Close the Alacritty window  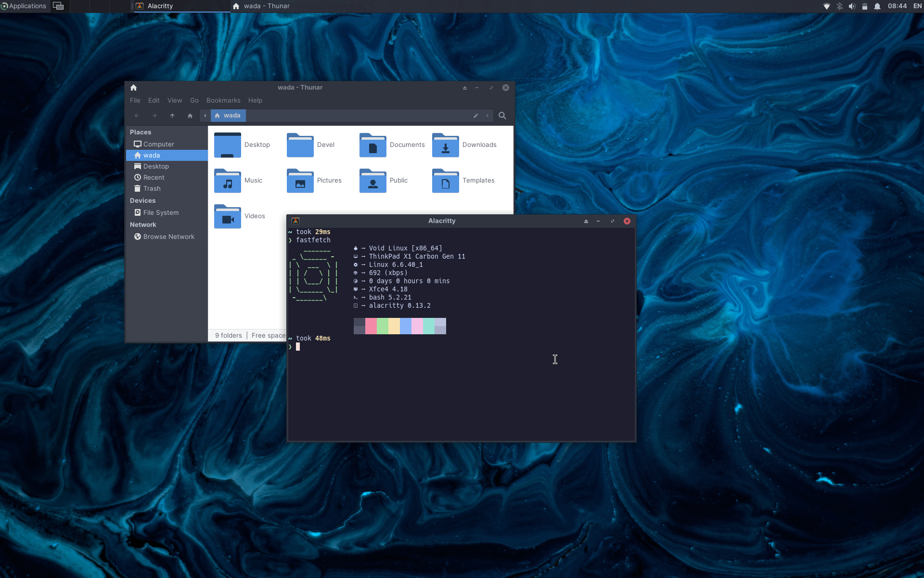627,221
